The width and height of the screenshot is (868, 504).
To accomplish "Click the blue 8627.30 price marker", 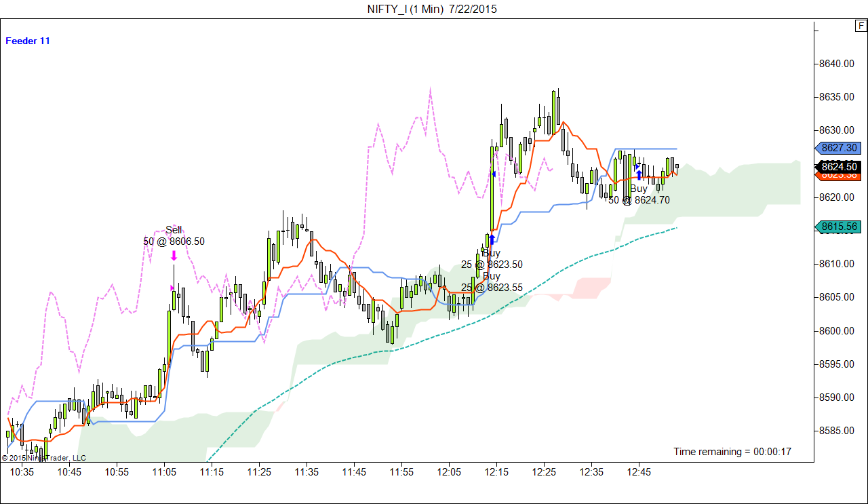I will [x=837, y=148].
